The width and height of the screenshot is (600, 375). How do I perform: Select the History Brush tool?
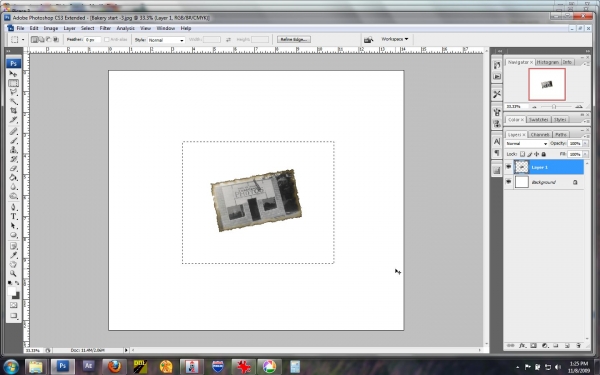click(13, 159)
